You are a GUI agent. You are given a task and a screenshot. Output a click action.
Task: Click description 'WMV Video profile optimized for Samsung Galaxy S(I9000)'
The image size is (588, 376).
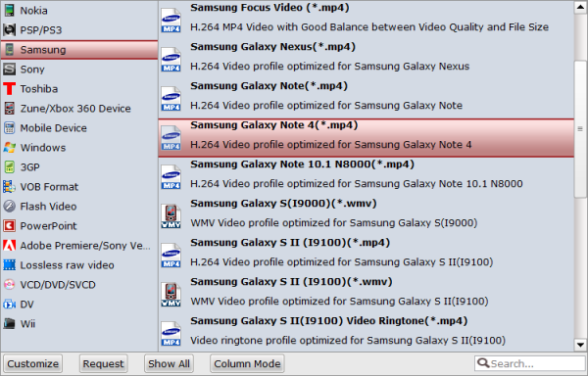(x=334, y=223)
